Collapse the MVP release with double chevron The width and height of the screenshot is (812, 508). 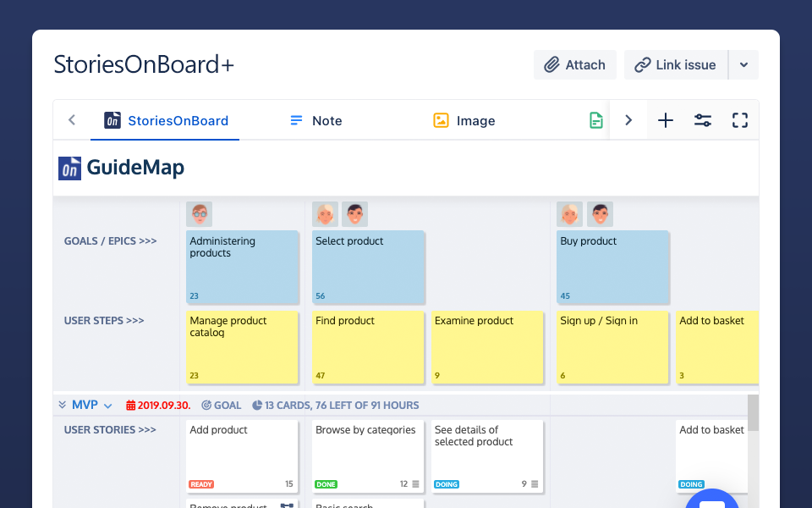62,405
